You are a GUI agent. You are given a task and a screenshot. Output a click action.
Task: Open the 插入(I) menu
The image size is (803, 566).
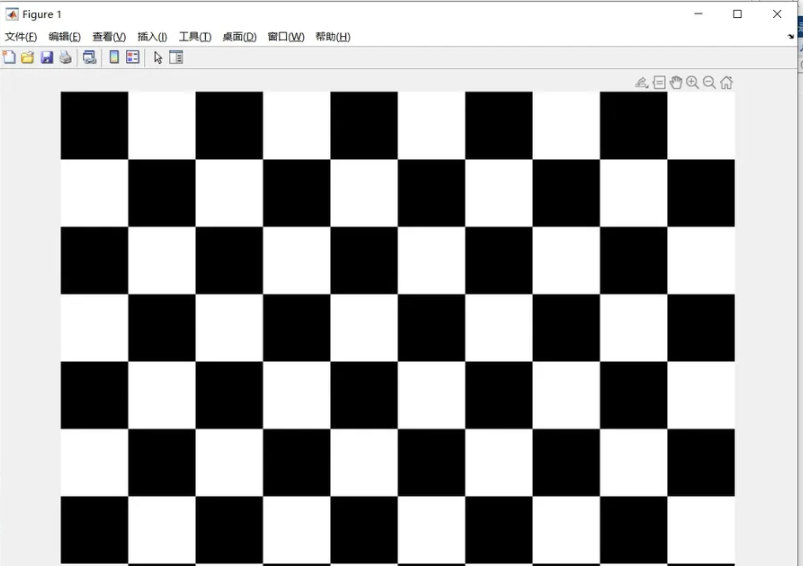152,37
